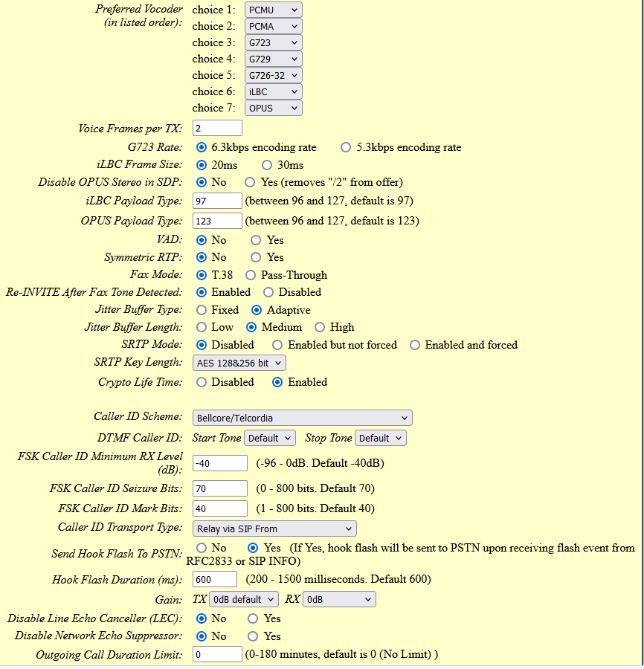Select Yes to disable Line Echo Canceller

(253, 618)
